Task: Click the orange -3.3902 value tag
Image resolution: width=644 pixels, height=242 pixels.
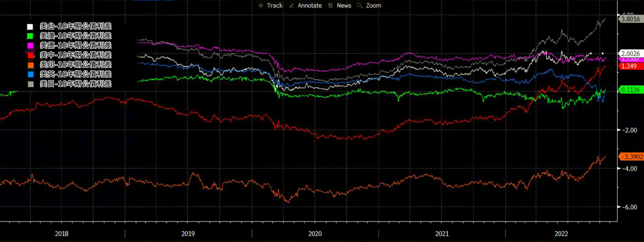Action: (631, 157)
